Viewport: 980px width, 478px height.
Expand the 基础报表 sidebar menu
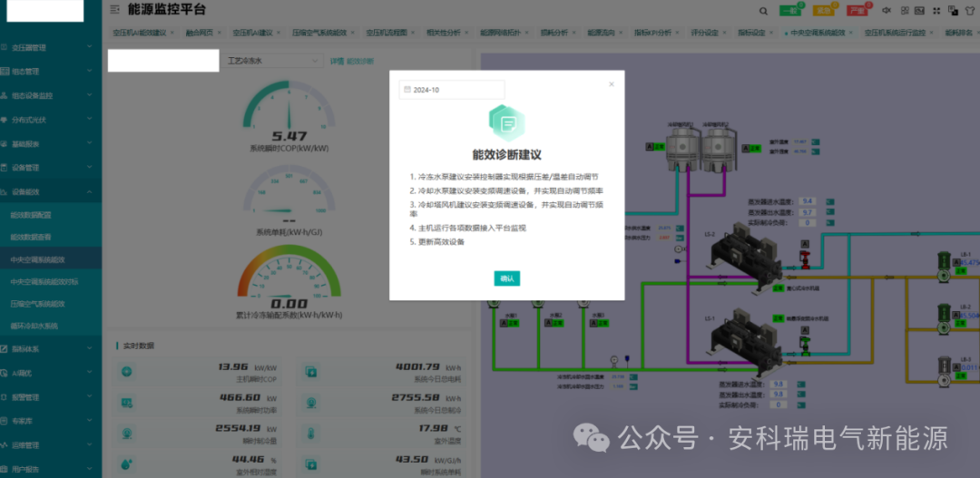51,143
